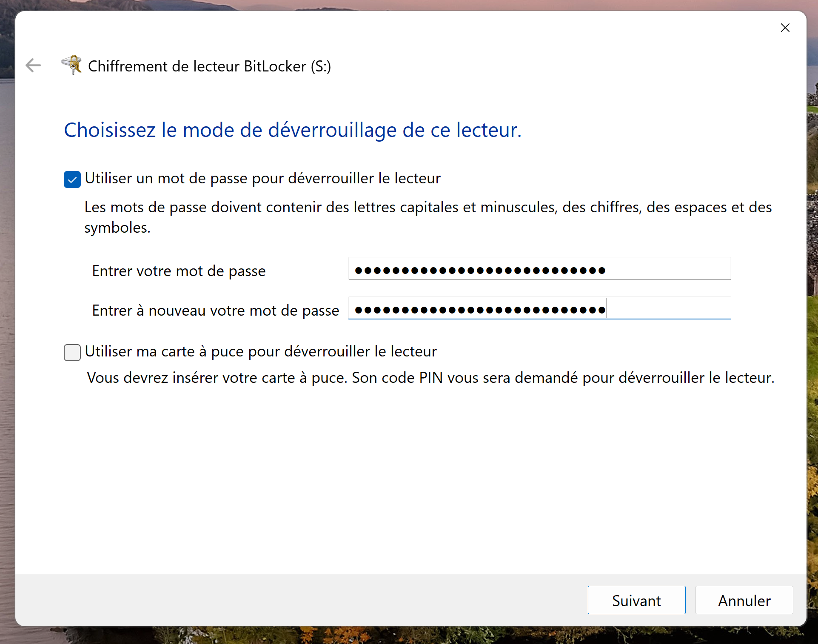Click the title 'Chiffrement de lecteur BitLocker (S:)'
818x644 pixels.
pyautogui.click(x=209, y=66)
